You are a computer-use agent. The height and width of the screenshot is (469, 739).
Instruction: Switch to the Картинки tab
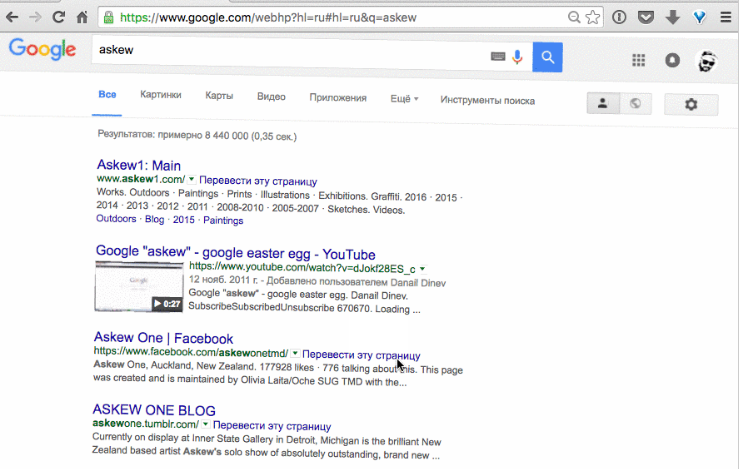[161, 95]
